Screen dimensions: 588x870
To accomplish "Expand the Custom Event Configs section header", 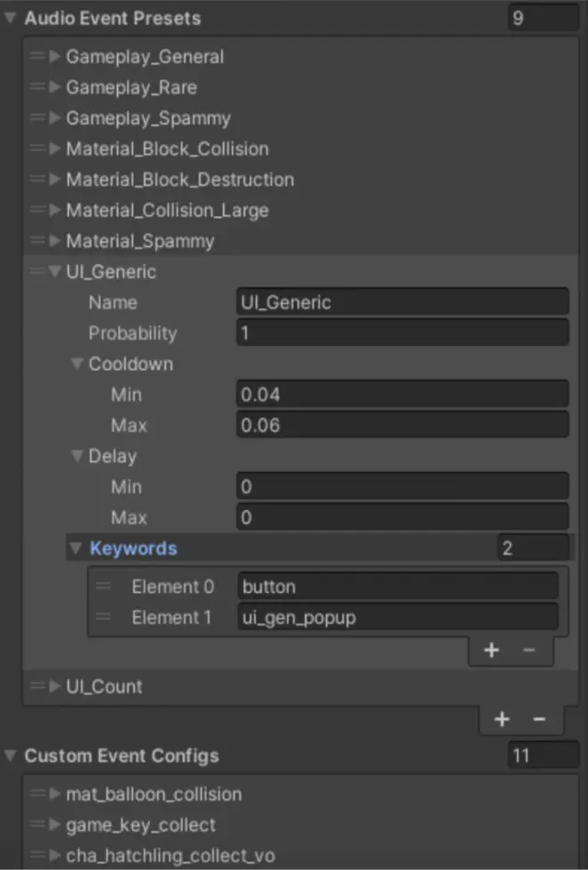I will [10, 757].
